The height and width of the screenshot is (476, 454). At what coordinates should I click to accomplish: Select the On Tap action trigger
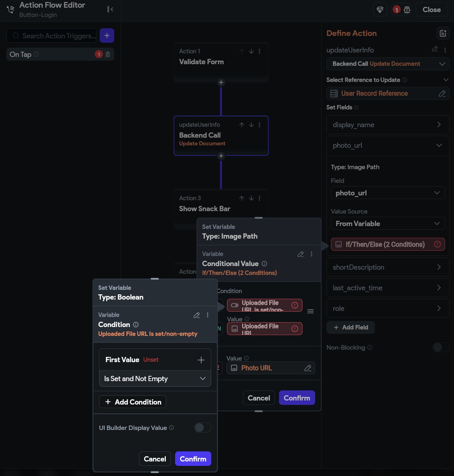click(60, 55)
